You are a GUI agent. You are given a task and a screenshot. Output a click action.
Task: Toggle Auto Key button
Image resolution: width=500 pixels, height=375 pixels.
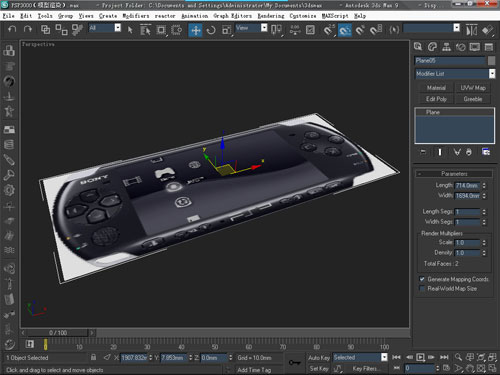[319, 358]
